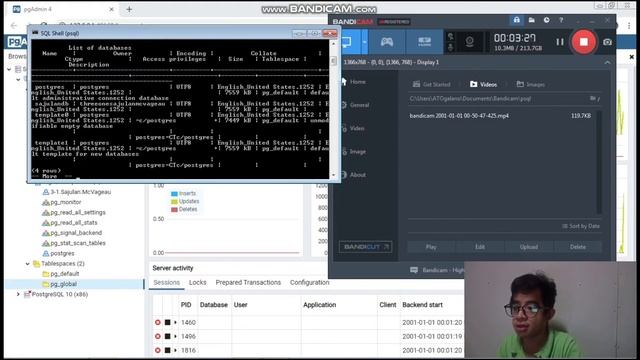Expand the PostgreSQL 10 (x86) server node
This screenshot has height=360, width=640.
click(x=18, y=294)
